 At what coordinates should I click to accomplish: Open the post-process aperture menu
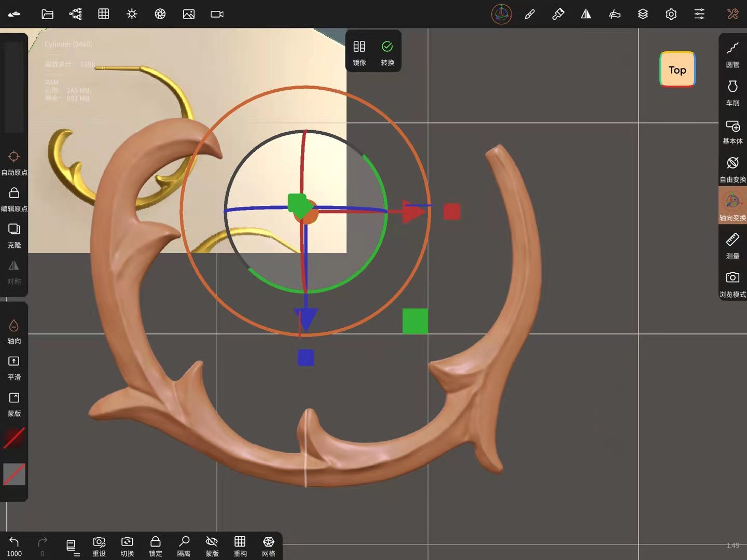(x=160, y=14)
